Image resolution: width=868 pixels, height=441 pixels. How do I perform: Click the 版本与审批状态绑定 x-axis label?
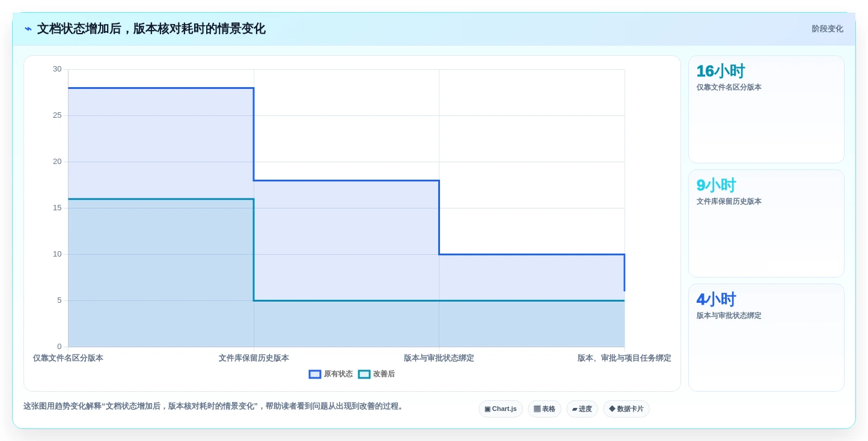pyautogui.click(x=439, y=358)
